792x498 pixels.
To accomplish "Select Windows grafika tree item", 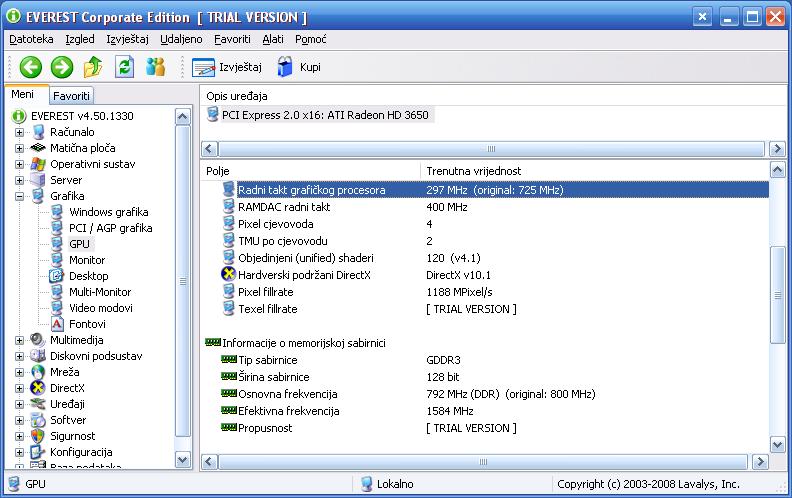I will 109,212.
